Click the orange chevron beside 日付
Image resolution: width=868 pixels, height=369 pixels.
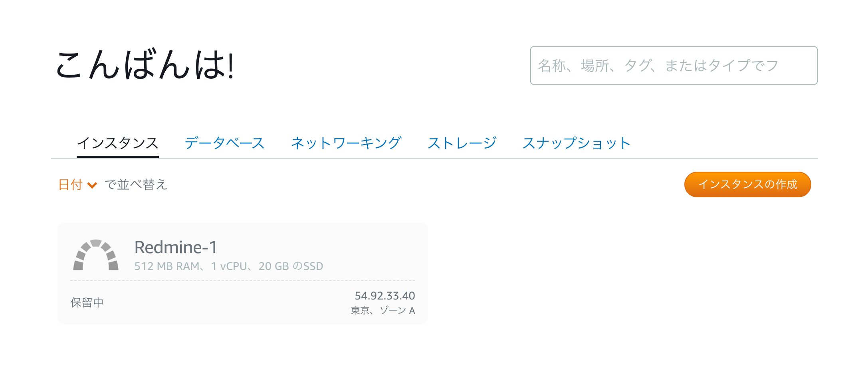coord(92,185)
